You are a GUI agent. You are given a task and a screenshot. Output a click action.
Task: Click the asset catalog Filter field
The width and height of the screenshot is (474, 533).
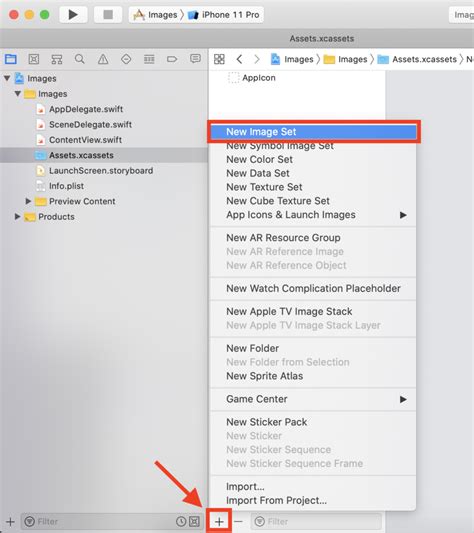click(316, 521)
